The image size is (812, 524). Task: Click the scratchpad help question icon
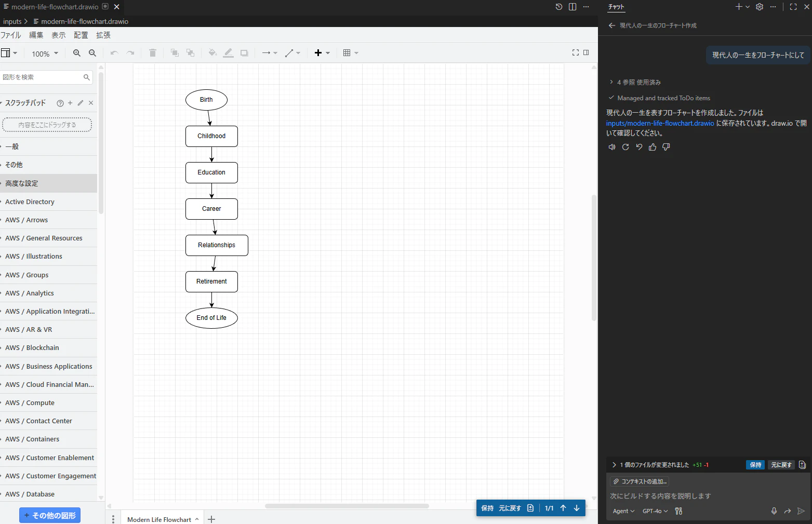[x=60, y=103]
